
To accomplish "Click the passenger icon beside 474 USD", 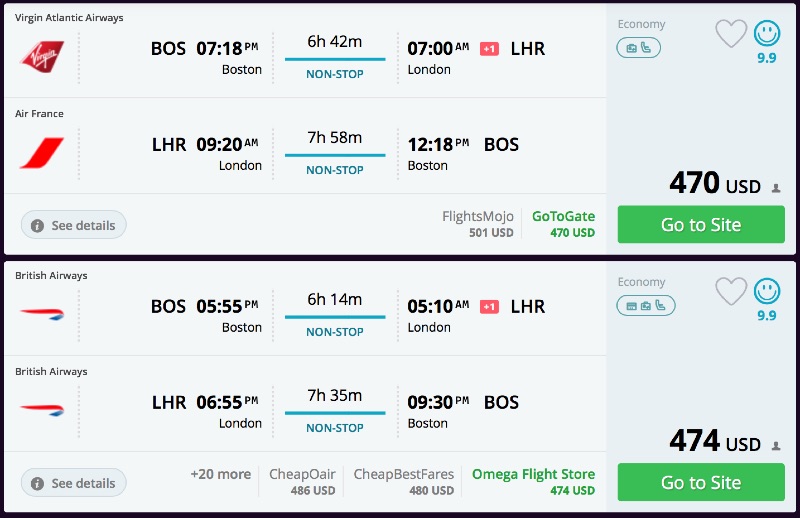I will coord(775,445).
